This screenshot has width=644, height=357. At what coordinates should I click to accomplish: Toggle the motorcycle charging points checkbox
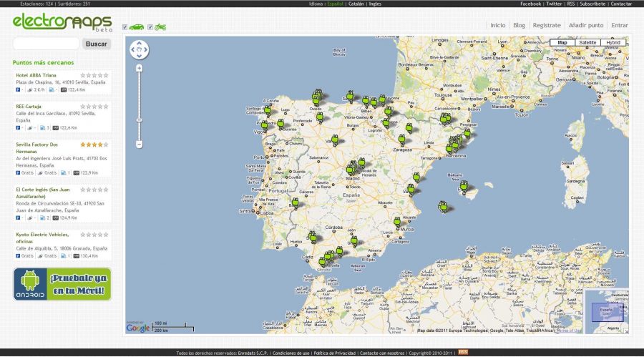[150, 27]
